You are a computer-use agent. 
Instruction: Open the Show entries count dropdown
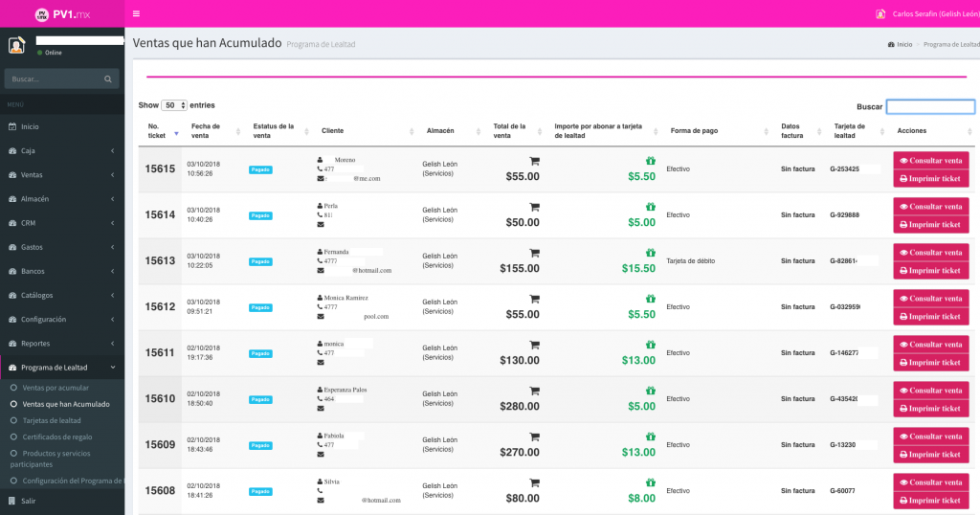[175, 105]
